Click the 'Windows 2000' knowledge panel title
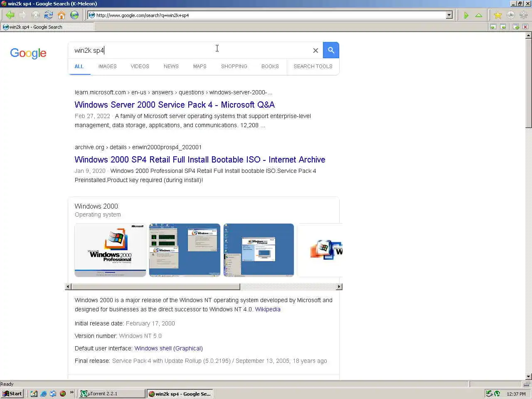 (96, 206)
